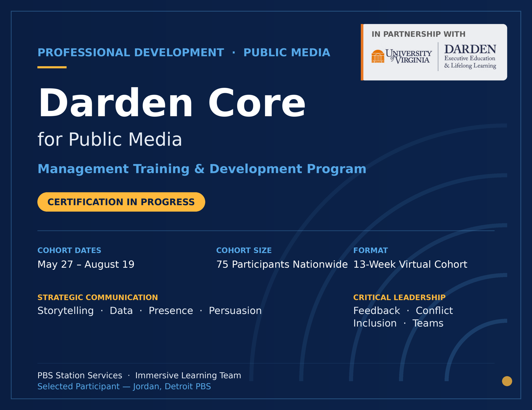Click the University of Virginia rotunda icon
The height and width of the screenshot is (410, 532).
coord(378,56)
